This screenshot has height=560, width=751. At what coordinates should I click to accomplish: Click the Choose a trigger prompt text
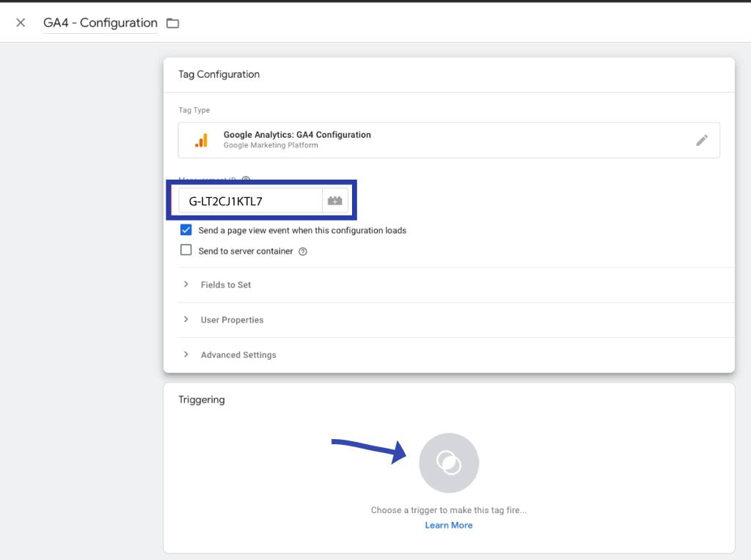coord(449,510)
